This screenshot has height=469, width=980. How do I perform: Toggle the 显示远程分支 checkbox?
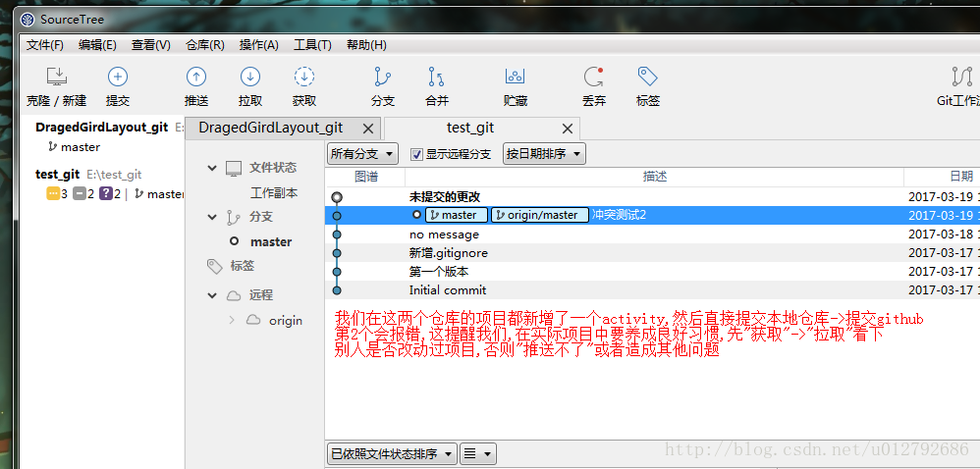click(x=417, y=154)
